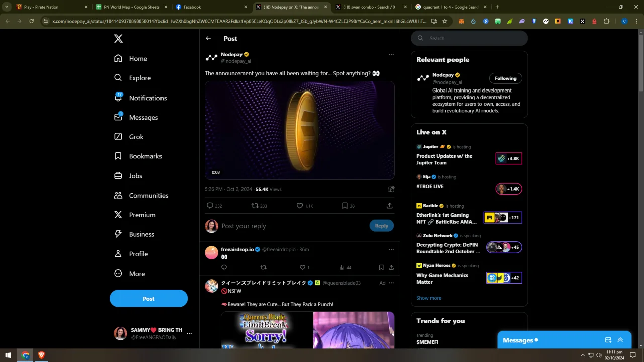Image resolution: width=644 pixels, height=362 pixels.
Task: Open options menu on the queensblade03 ad
Action: pyautogui.click(x=391, y=283)
